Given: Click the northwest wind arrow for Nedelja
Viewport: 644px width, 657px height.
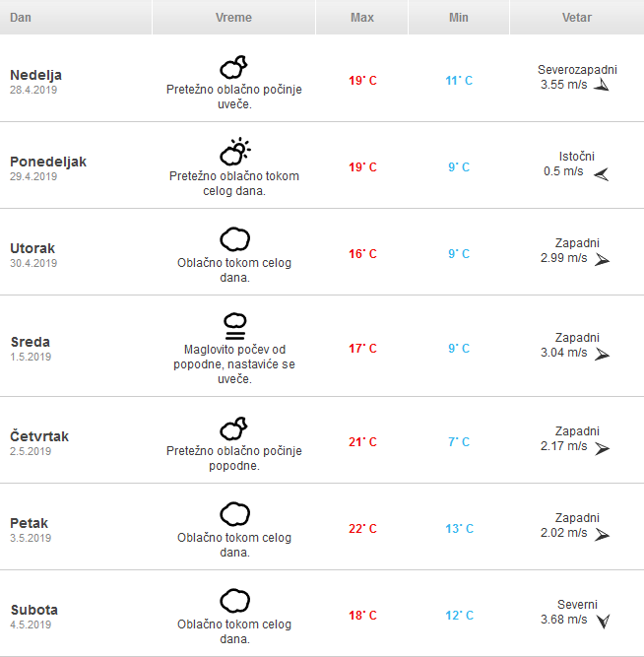Looking at the screenshot, I should click(x=602, y=85).
